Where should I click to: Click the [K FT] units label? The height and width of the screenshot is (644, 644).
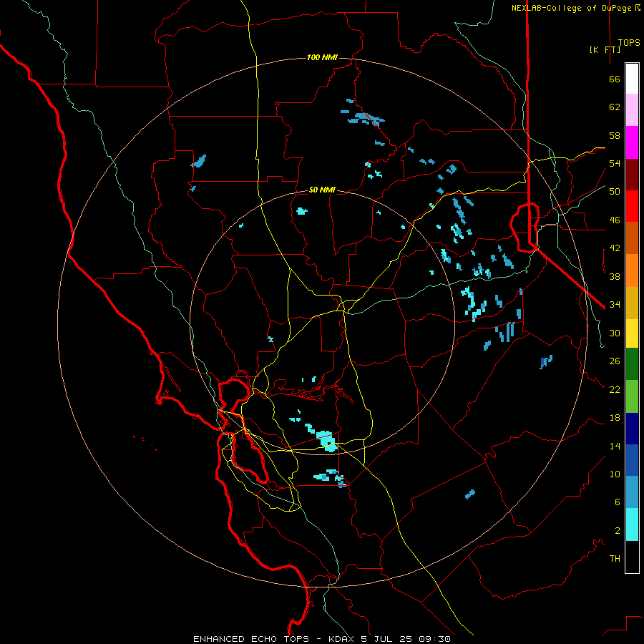tap(605, 49)
